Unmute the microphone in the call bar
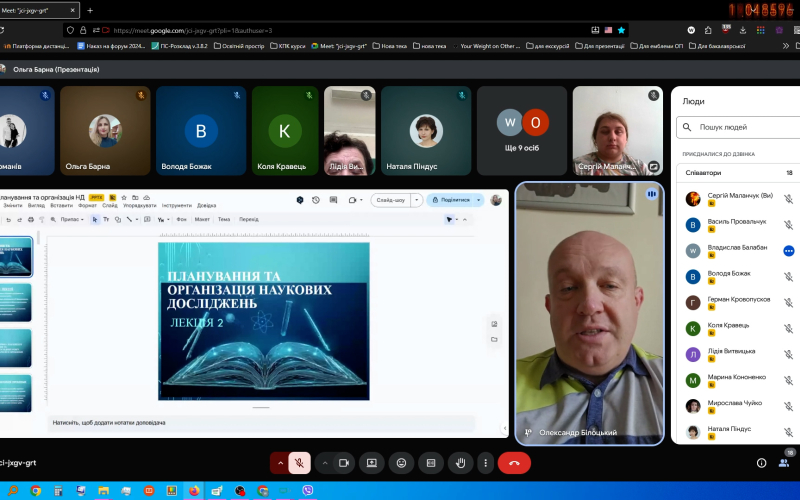Image resolution: width=800 pixels, height=500 pixels. [299, 463]
